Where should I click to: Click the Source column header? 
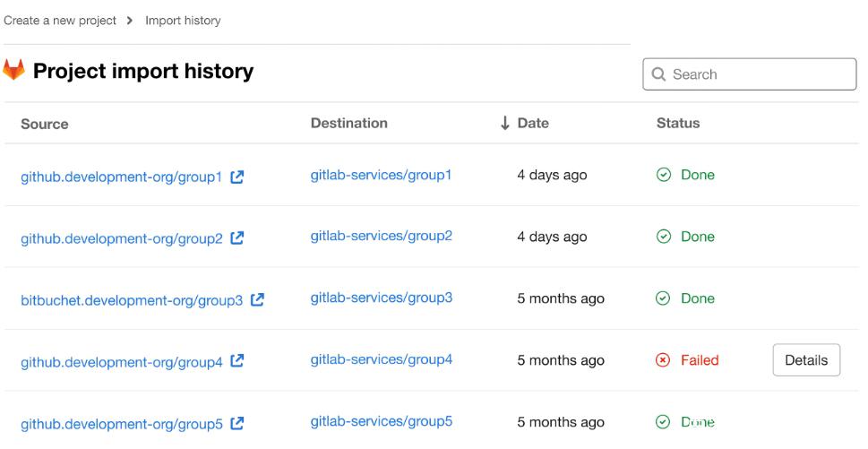[44, 124]
